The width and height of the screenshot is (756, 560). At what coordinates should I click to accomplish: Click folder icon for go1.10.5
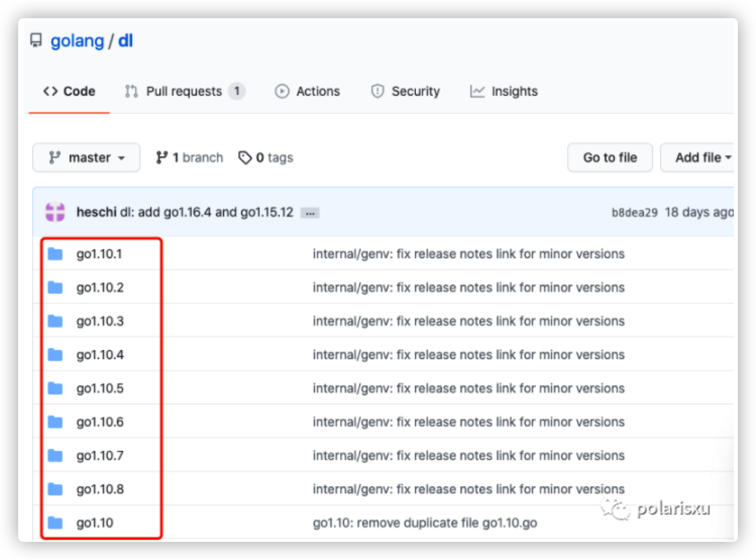pos(55,388)
